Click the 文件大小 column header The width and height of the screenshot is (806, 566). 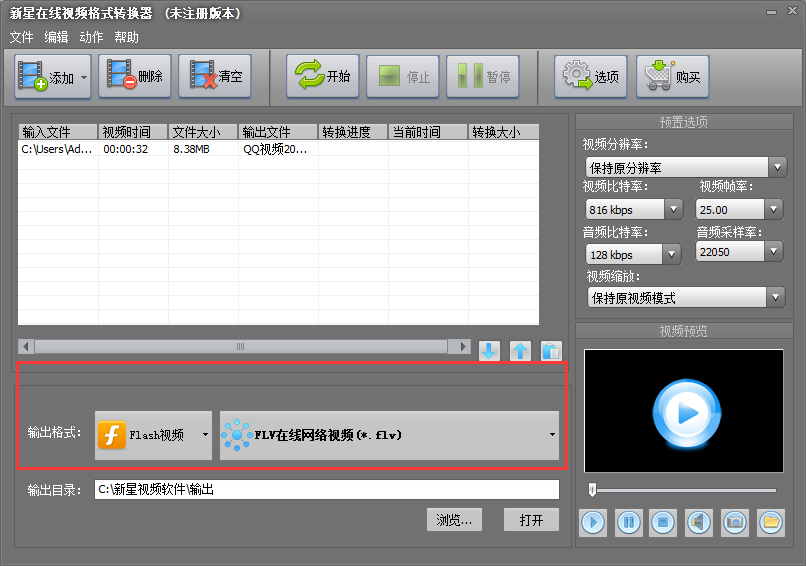point(203,132)
